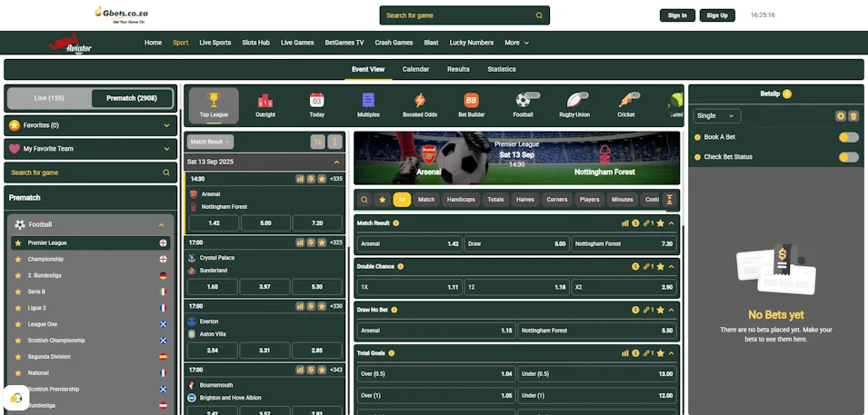Select the Corners market filter

pos(557,200)
